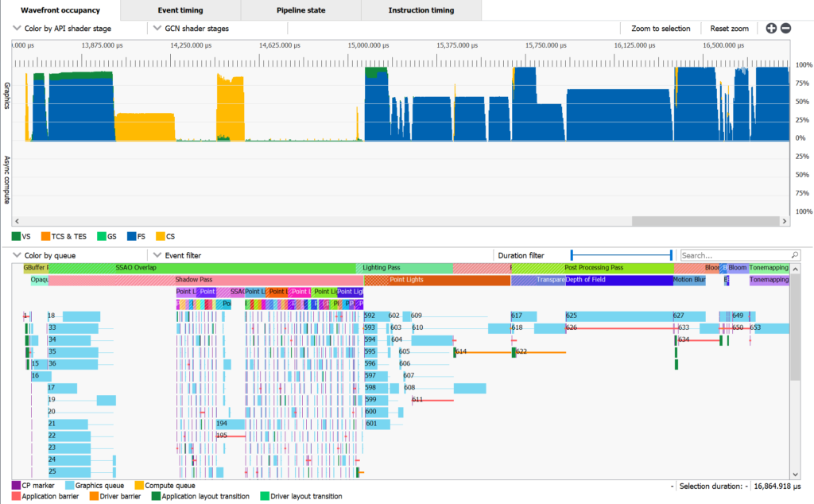Click the Driver layout transition legend icon

[x=265, y=496]
